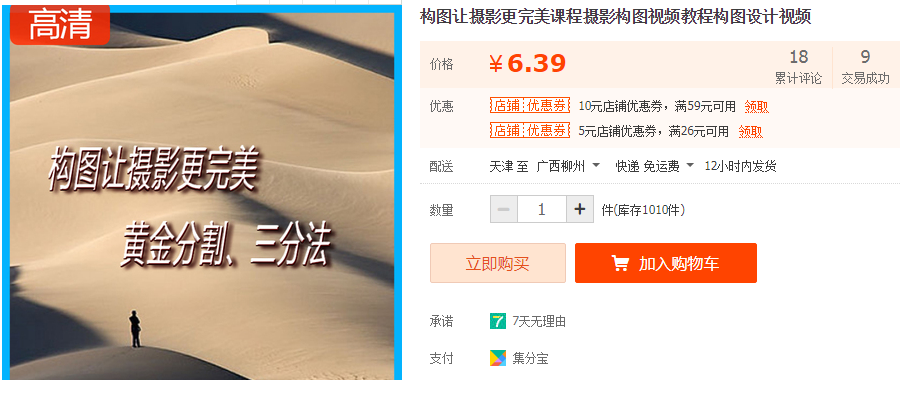Viewport: 900px width, 403px height.
Task: Click the green 7-day return icon
Action: 498,321
